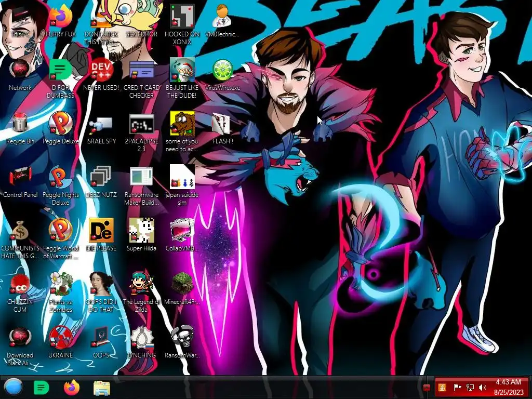Screen dimensions: 532x399
Task: Select the CHUZZIN CUM icon
Action: pyautogui.click(x=20, y=293)
